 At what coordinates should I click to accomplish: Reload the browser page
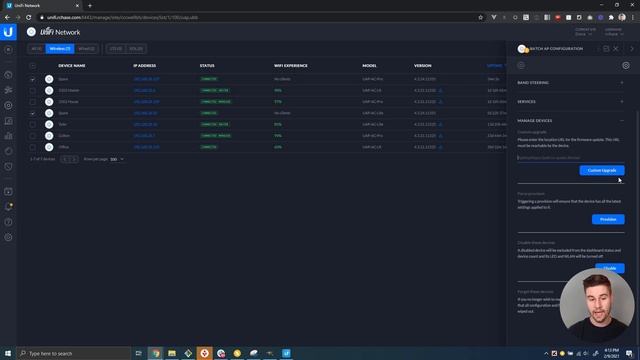(29, 18)
